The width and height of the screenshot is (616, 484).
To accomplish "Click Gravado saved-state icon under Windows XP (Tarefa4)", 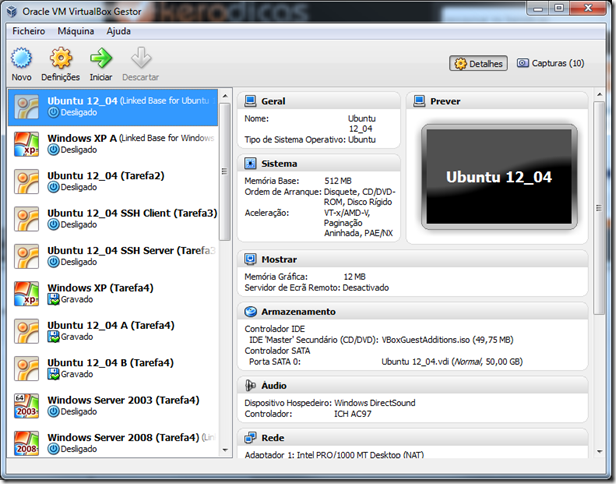I will (x=53, y=299).
